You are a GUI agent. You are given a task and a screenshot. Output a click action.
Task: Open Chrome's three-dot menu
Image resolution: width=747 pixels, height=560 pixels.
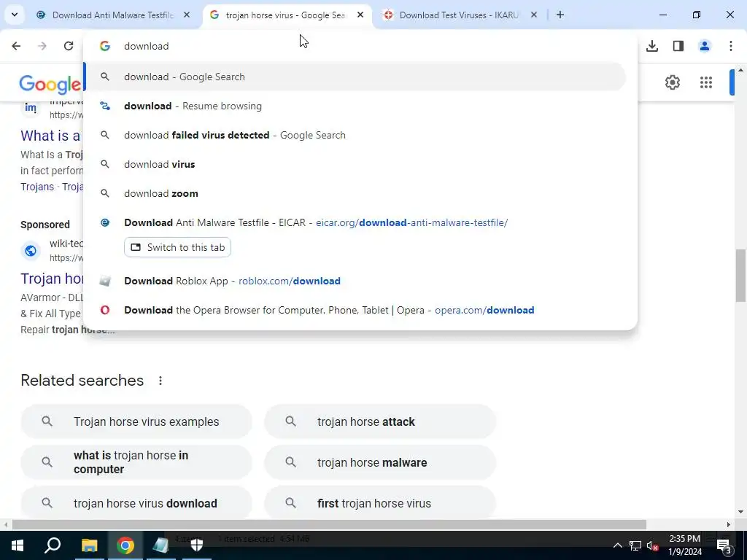[x=731, y=46]
